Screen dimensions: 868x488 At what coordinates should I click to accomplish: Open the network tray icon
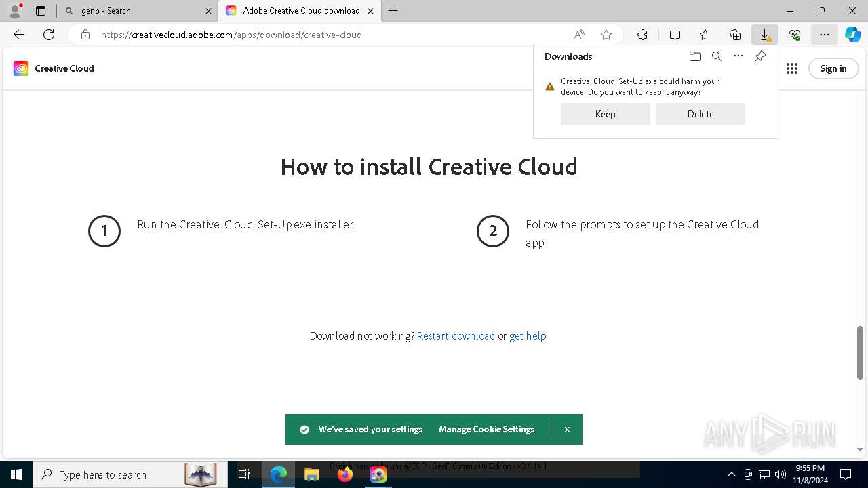[764, 474]
